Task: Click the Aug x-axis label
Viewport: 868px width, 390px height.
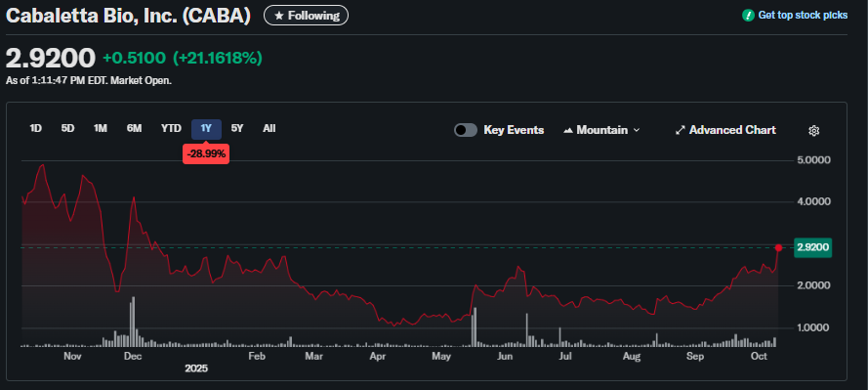Action: (632, 357)
